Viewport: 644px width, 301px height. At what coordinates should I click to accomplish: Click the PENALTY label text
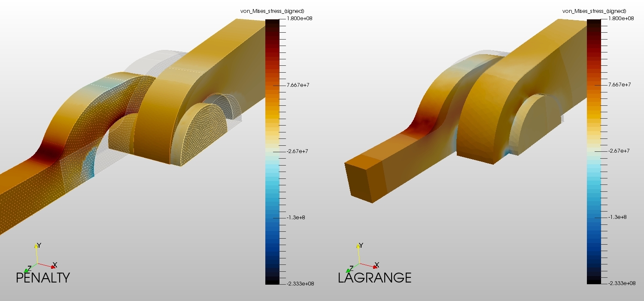click(x=43, y=278)
